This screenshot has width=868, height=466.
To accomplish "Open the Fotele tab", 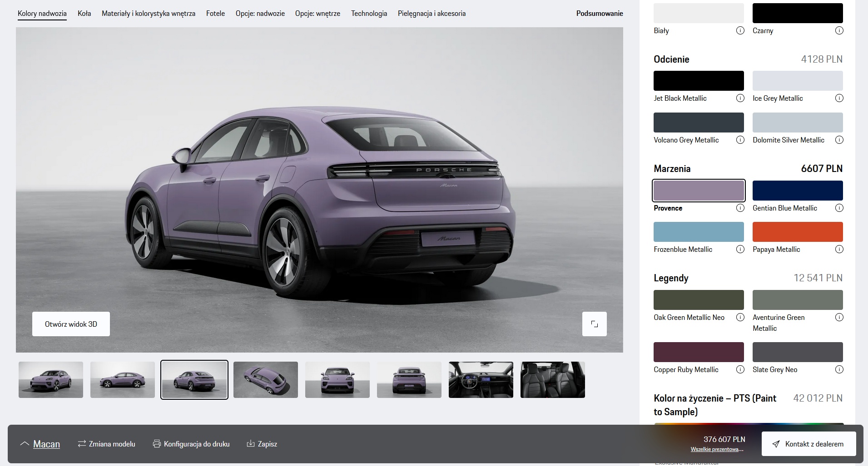I will [215, 14].
